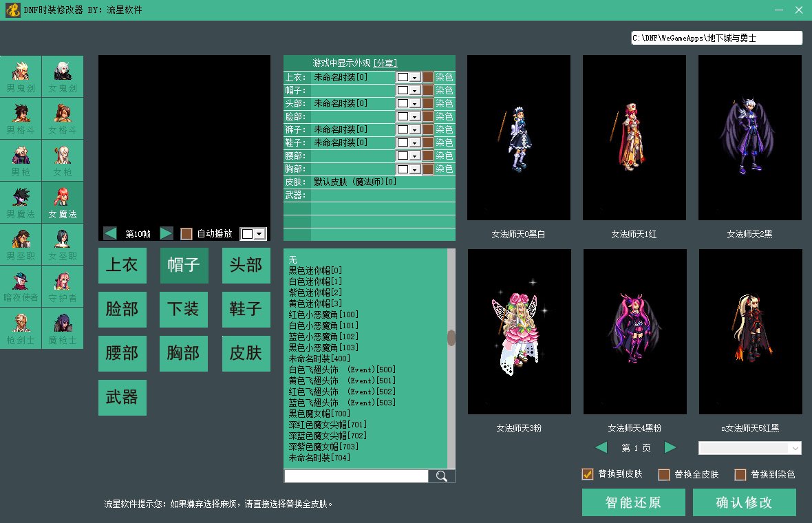Go to previous animation frame arrow
The width and height of the screenshot is (812, 523).
[x=110, y=233]
